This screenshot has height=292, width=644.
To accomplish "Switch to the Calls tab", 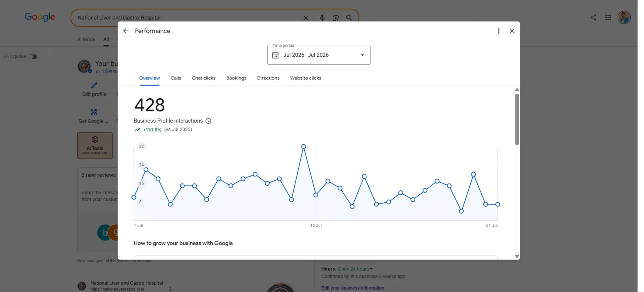I will 176,78.
